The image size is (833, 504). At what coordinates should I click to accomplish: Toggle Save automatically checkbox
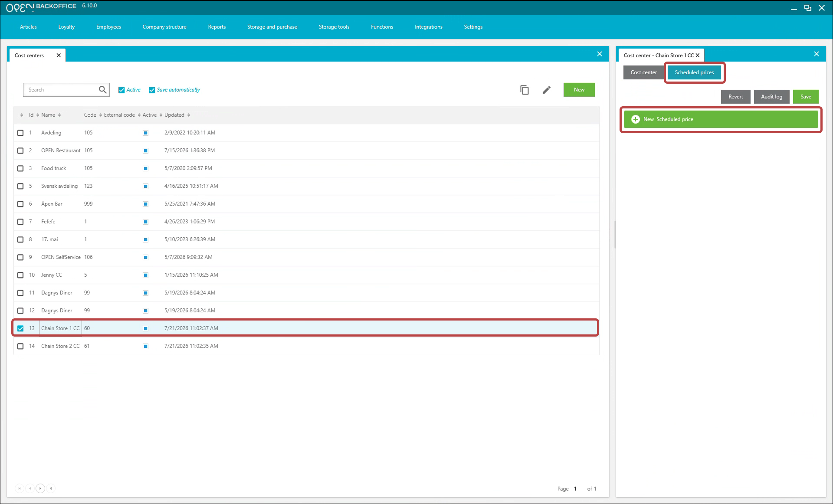pyautogui.click(x=152, y=90)
